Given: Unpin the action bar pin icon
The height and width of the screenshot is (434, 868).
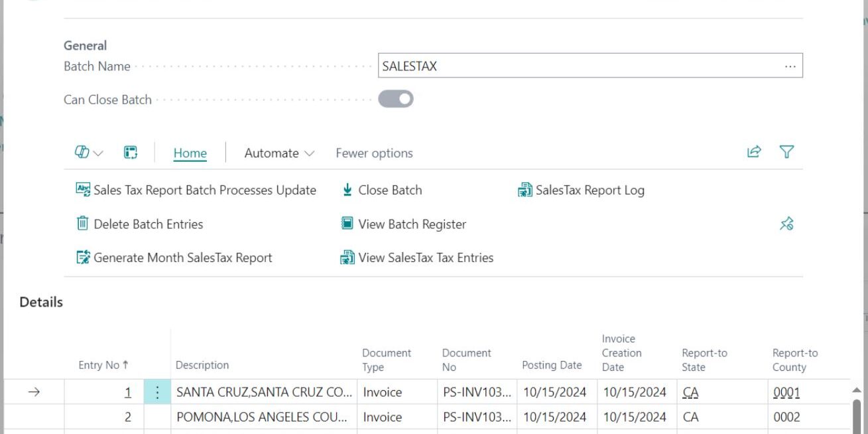Looking at the screenshot, I should pos(786,224).
